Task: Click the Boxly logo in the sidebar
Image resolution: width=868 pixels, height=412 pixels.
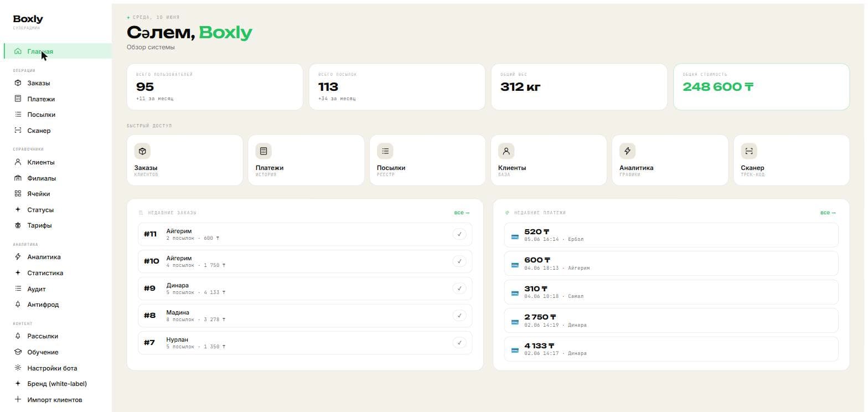Action: point(28,19)
